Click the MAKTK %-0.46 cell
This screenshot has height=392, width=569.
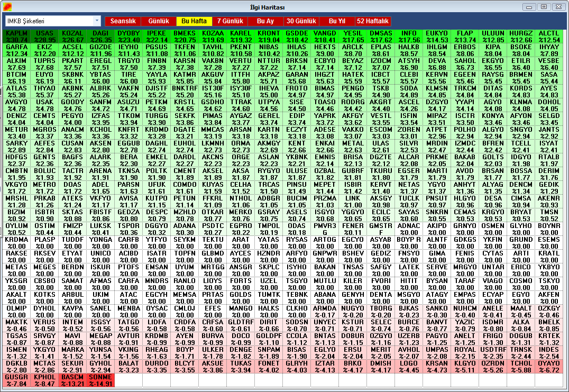tap(17, 326)
